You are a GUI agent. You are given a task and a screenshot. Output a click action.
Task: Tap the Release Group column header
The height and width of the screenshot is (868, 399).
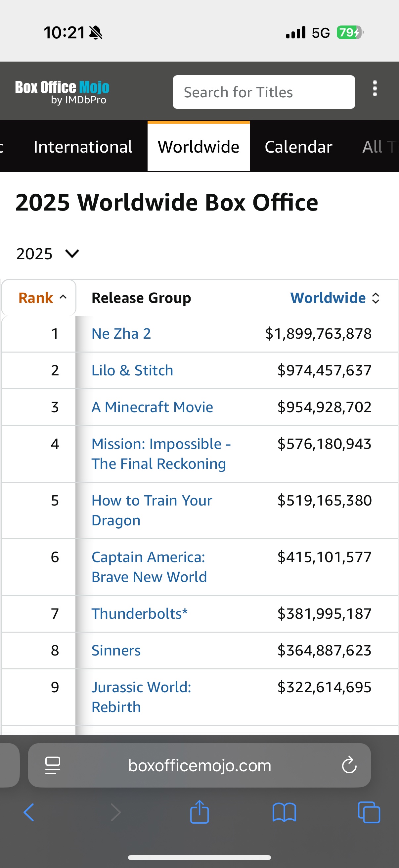coord(141,298)
